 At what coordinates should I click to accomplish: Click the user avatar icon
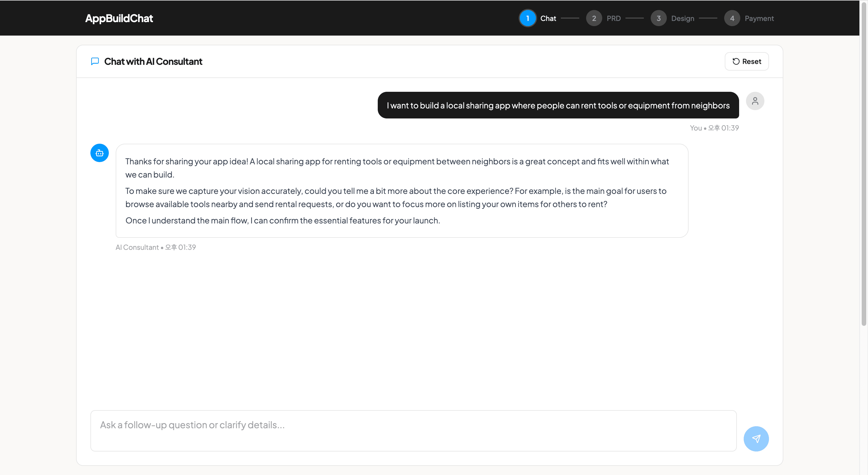click(755, 101)
